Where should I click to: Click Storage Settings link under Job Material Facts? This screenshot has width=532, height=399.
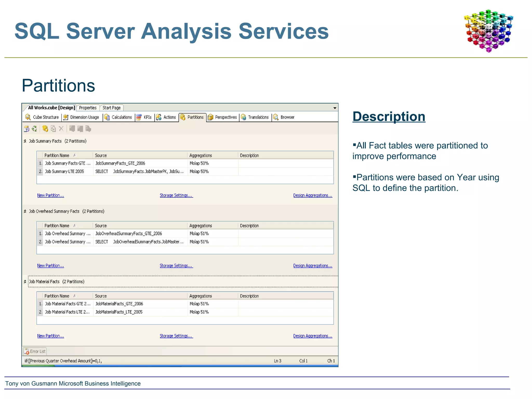coord(176,336)
